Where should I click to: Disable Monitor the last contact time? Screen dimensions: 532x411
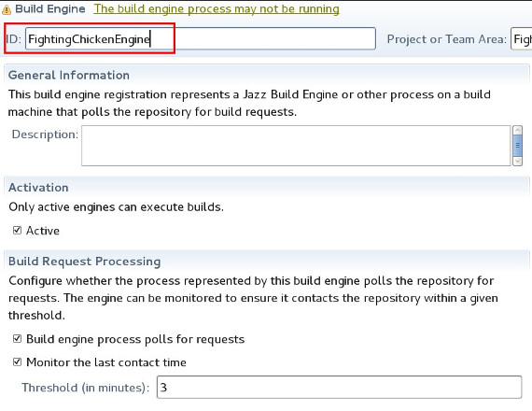point(17,361)
